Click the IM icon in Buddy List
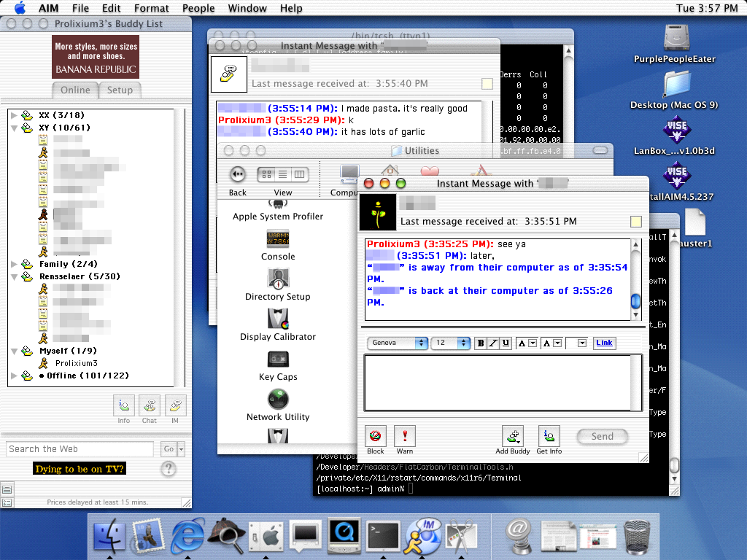Screen dimensions: 747x560 pyautogui.click(x=175, y=405)
